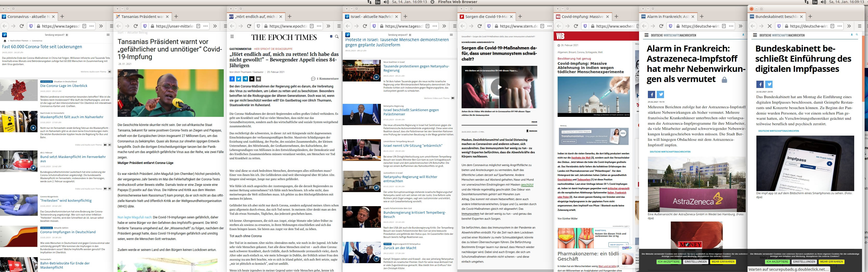Open user profile icon in Bundeskabinett window

[852, 35]
